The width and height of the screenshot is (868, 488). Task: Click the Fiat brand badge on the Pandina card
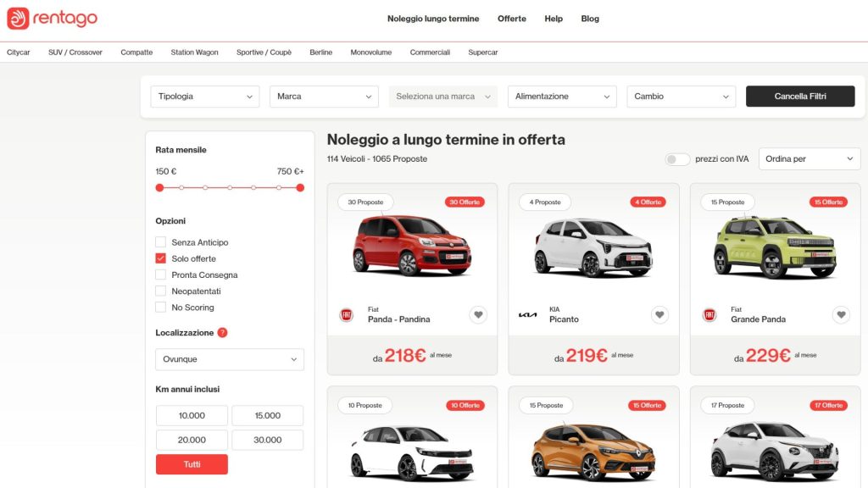(347, 314)
